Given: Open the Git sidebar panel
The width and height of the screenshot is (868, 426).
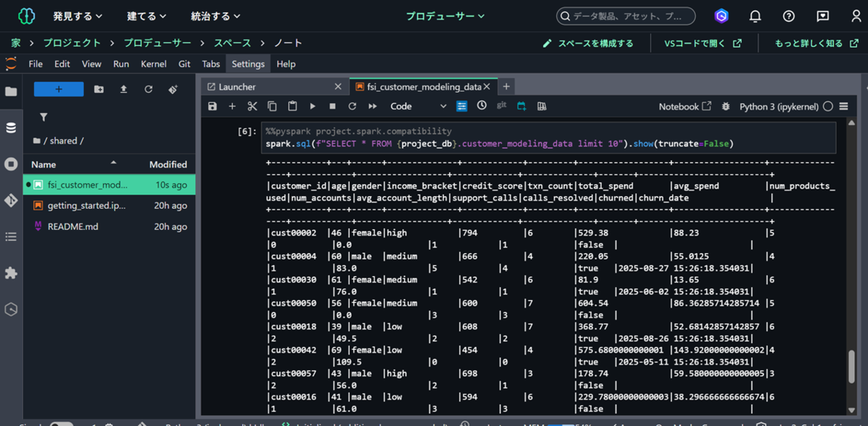Looking at the screenshot, I should [11, 200].
